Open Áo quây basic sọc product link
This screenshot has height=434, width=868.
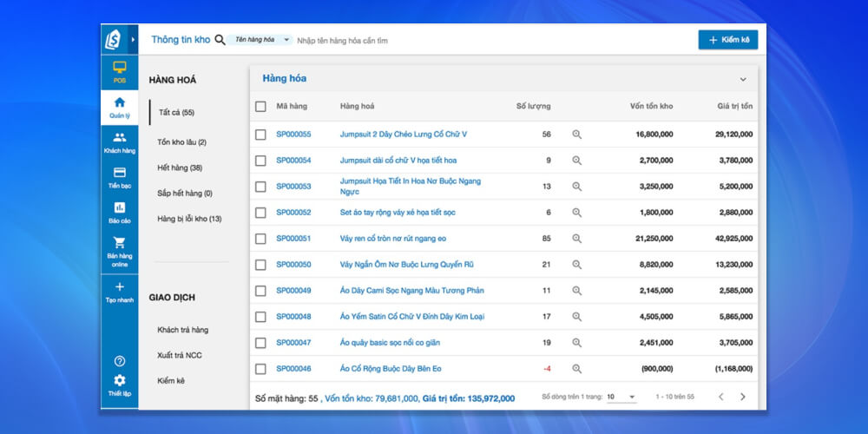click(391, 343)
